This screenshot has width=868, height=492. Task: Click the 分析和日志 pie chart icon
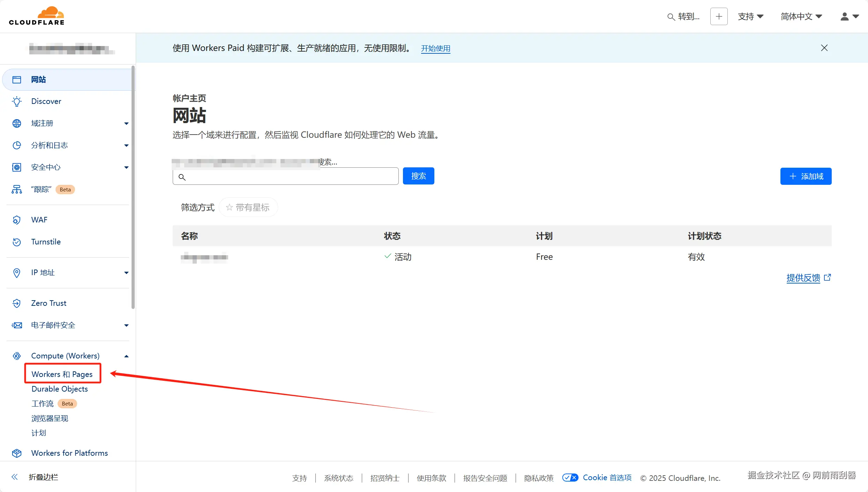tap(16, 145)
